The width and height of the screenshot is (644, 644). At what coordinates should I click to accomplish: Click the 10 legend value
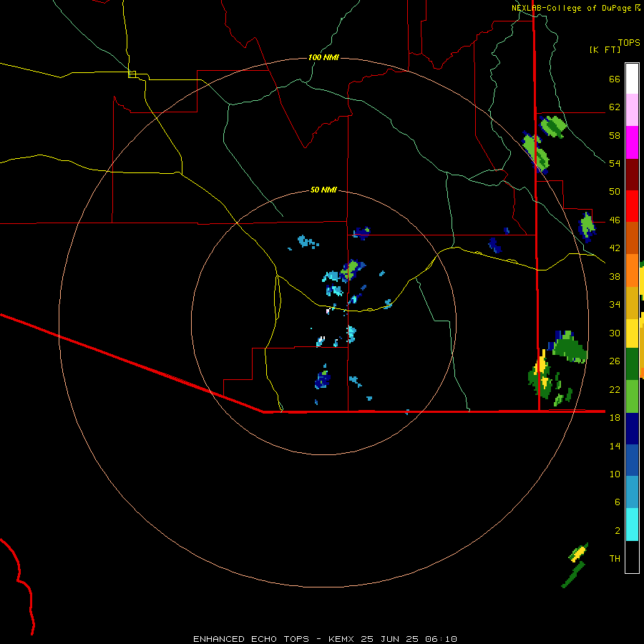(x=615, y=474)
